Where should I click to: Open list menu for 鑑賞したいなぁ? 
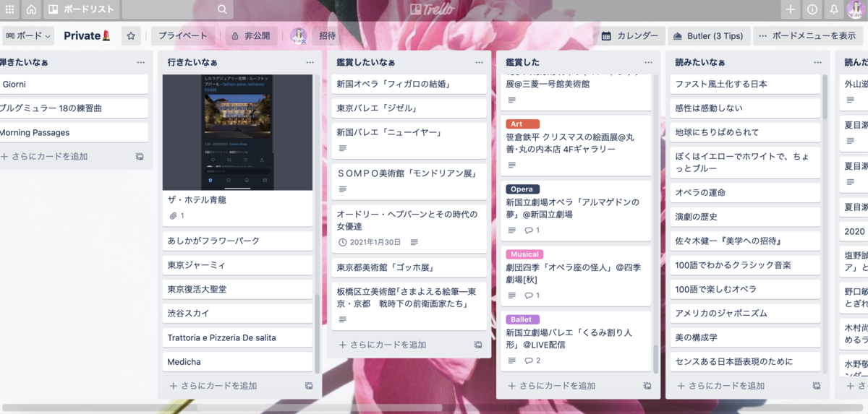pos(479,62)
